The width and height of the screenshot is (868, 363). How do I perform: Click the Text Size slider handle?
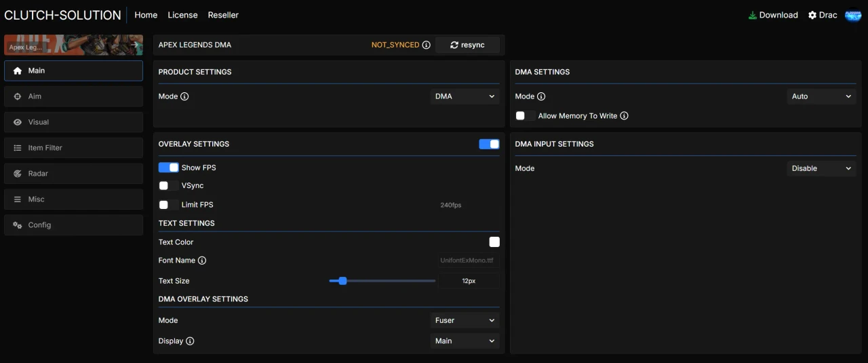342,281
